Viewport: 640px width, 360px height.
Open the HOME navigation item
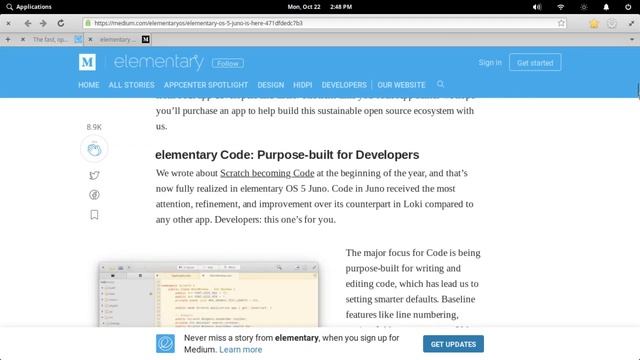pos(89,85)
